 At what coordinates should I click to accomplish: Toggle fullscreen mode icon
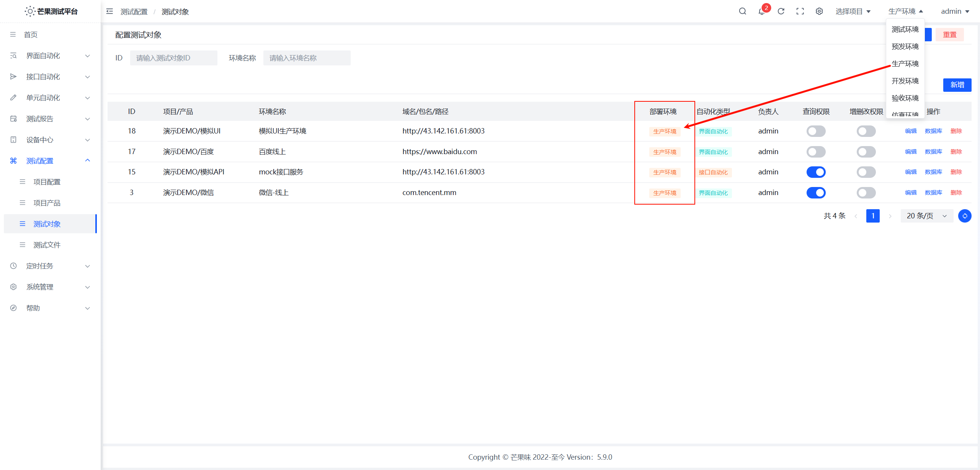tap(800, 11)
